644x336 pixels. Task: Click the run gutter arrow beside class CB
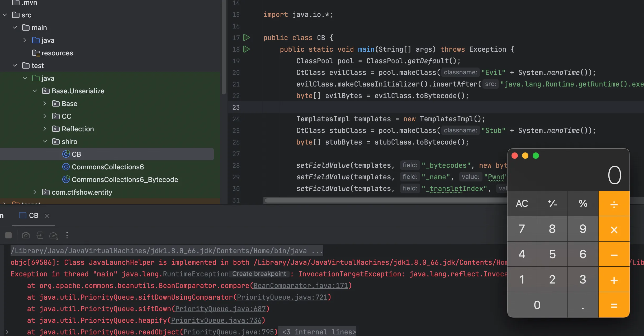click(247, 37)
